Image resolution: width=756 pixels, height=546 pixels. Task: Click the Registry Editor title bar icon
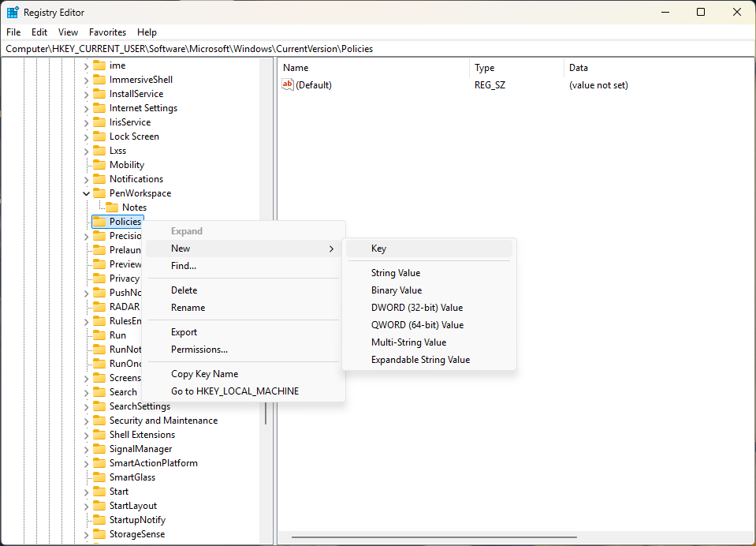click(11, 12)
